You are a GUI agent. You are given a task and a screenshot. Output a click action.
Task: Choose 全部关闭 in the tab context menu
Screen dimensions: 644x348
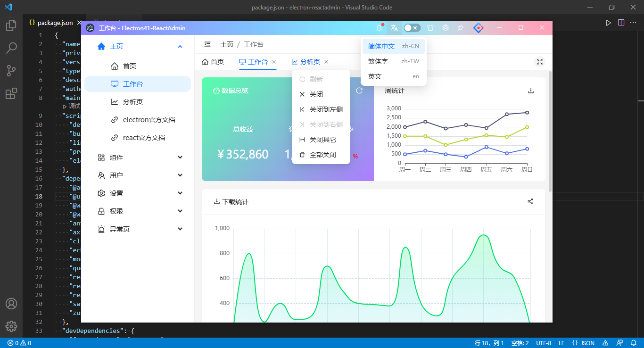coord(321,155)
